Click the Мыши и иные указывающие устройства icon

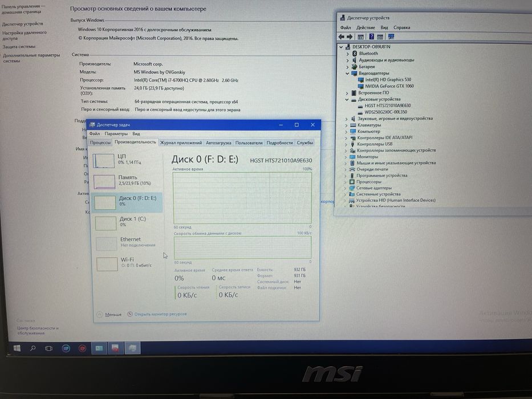tap(352, 163)
